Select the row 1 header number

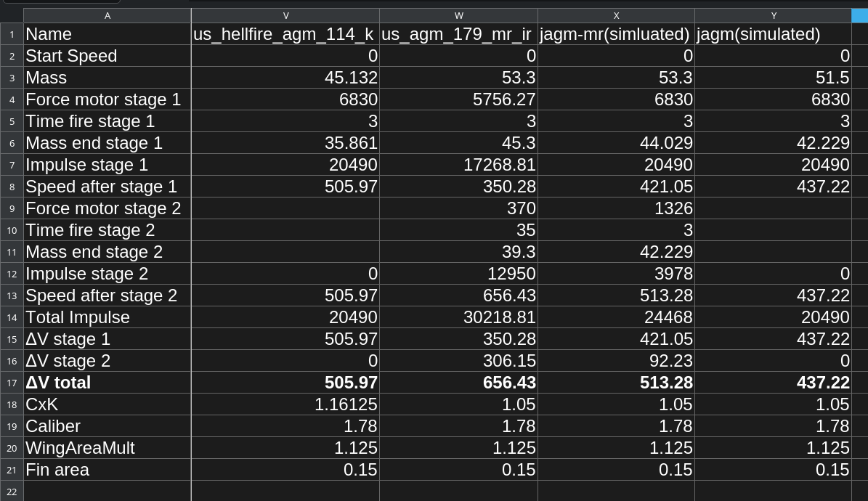12,34
